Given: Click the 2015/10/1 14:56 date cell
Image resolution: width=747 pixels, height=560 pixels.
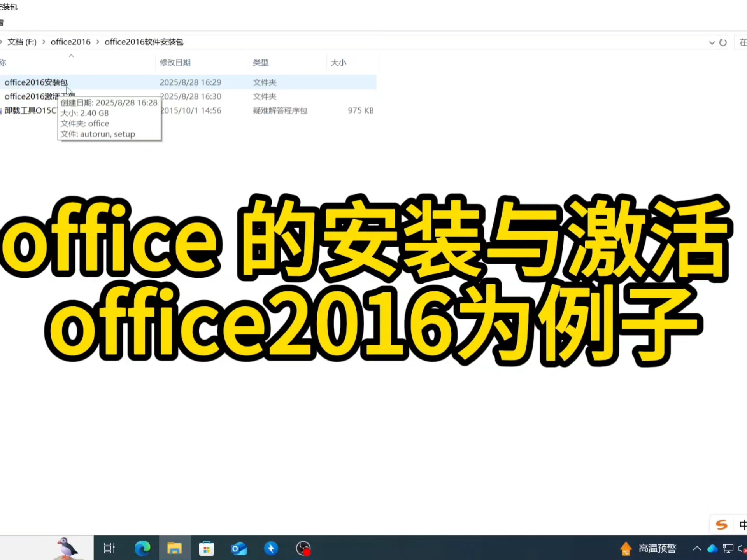Looking at the screenshot, I should [191, 110].
